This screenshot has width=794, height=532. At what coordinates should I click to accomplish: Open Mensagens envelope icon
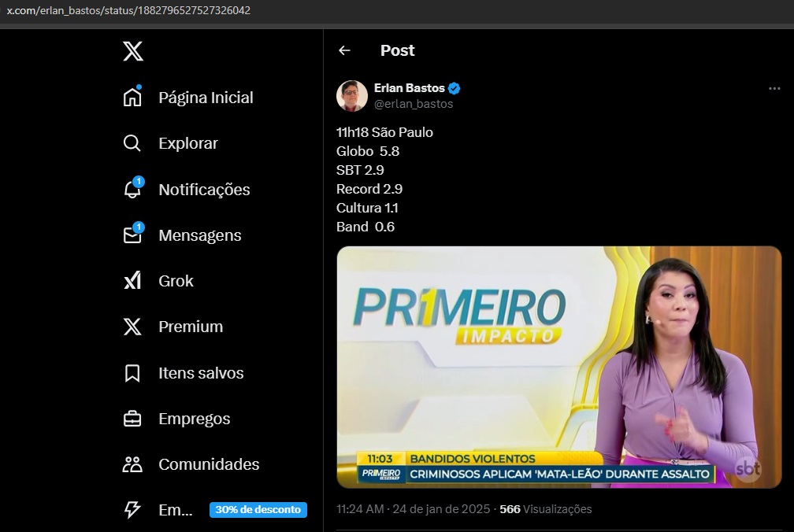[x=132, y=235]
